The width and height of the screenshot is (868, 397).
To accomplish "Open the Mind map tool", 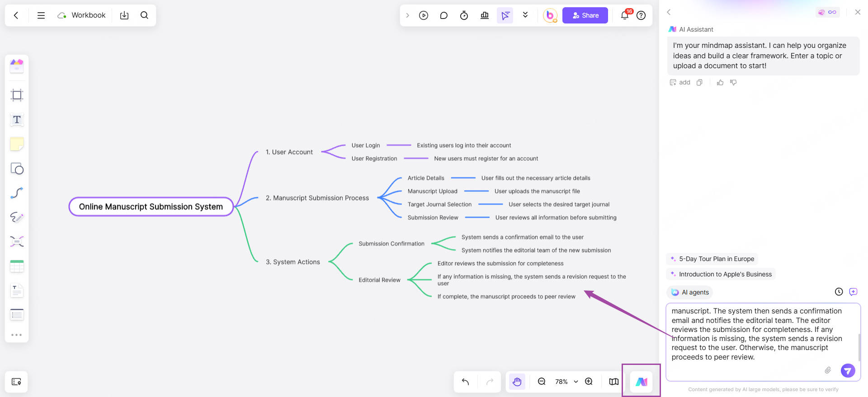I will 17,242.
